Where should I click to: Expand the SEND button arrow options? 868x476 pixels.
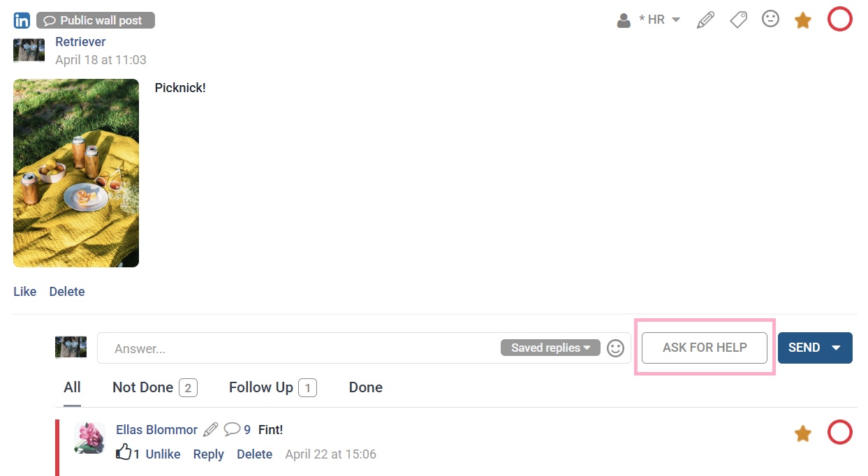point(837,348)
